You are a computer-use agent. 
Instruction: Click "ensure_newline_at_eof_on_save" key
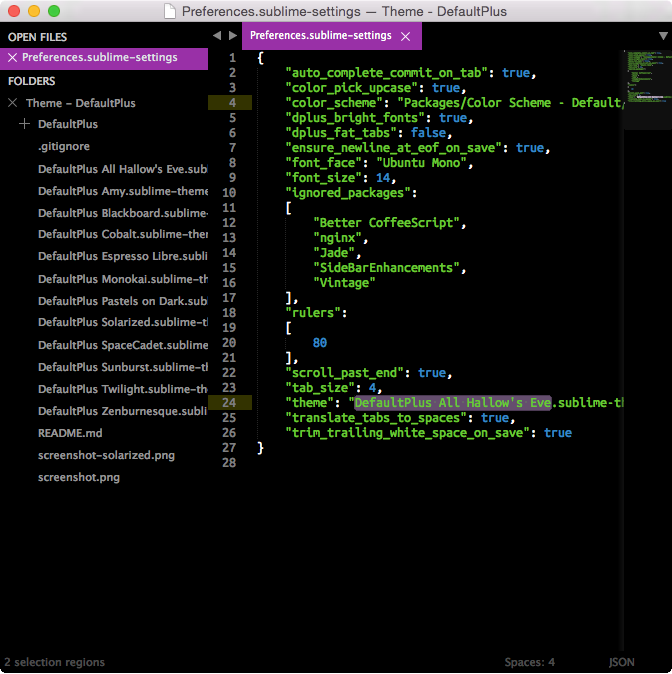click(x=393, y=148)
